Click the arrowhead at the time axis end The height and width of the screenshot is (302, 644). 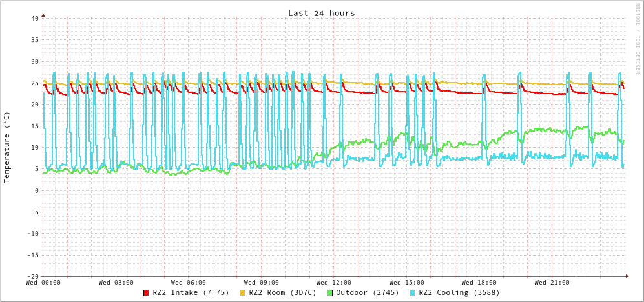(627, 276)
